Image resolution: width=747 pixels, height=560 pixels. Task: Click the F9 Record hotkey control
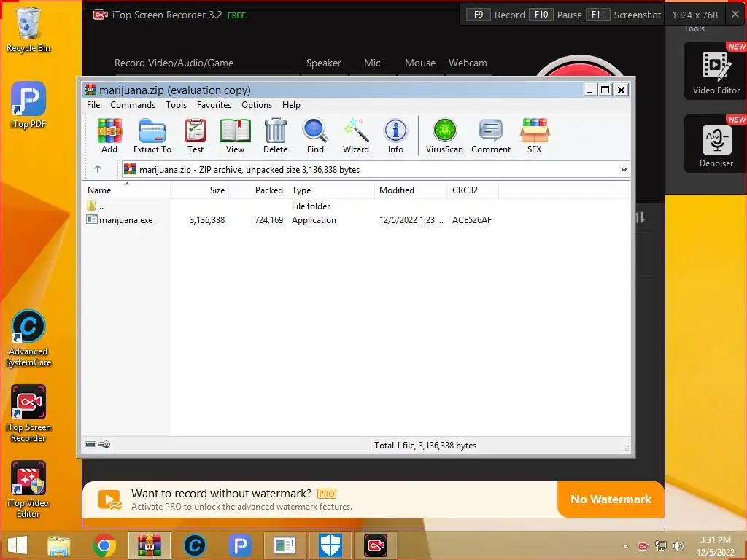[x=495, y=15]
